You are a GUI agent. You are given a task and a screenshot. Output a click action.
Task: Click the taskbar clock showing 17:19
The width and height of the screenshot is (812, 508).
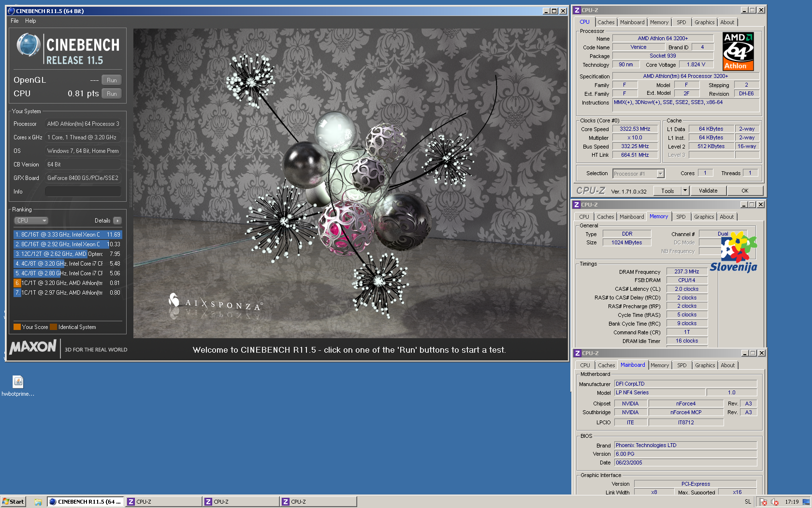pyautogui.click(x=792, y=502)
